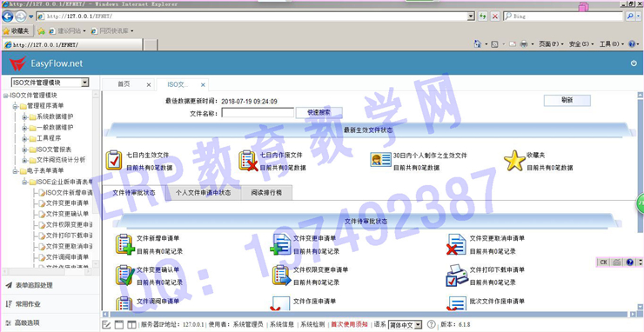
Task: Collapse the 电子表单清单 tree node
Action: [15, 170]
